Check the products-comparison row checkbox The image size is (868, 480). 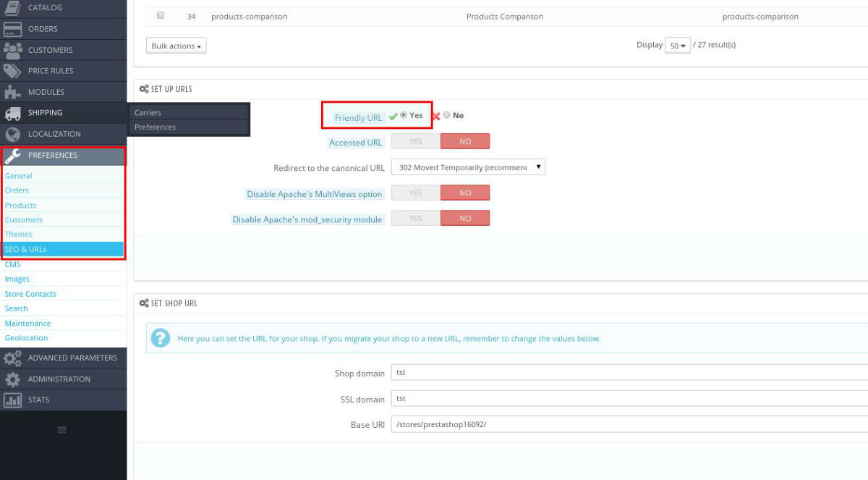[x=161, y=15]
